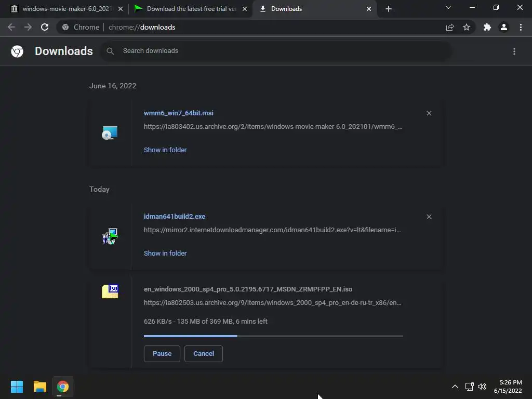
Task: Open the Downloads page more actions menu
Action: (514, 51)
